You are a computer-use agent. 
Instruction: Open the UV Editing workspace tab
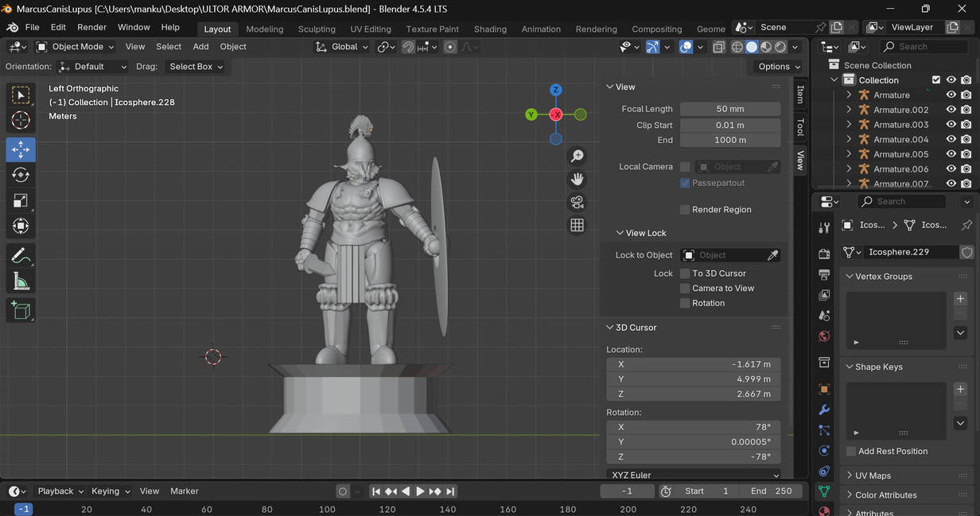coord(371,29)
